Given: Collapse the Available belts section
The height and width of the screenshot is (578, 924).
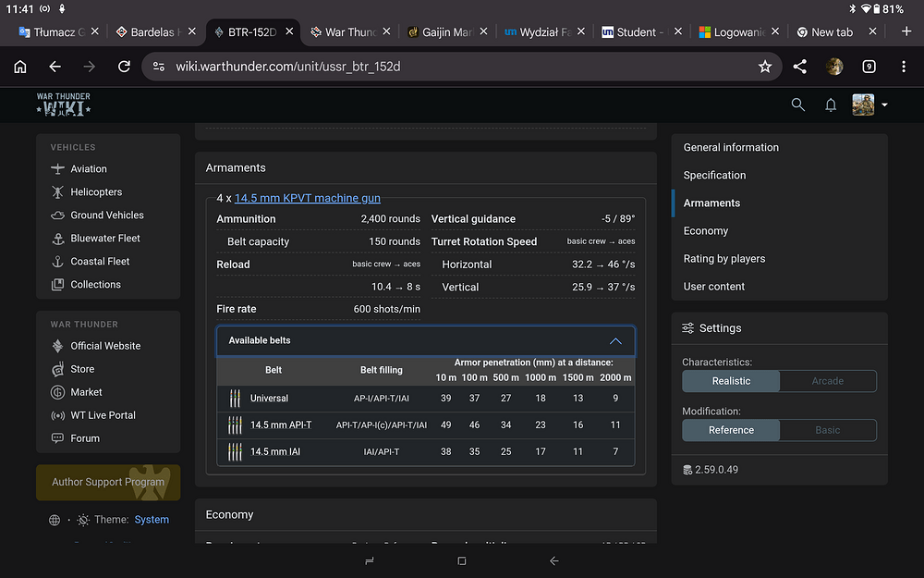Looking at the screenshot, I should (425, 341).
